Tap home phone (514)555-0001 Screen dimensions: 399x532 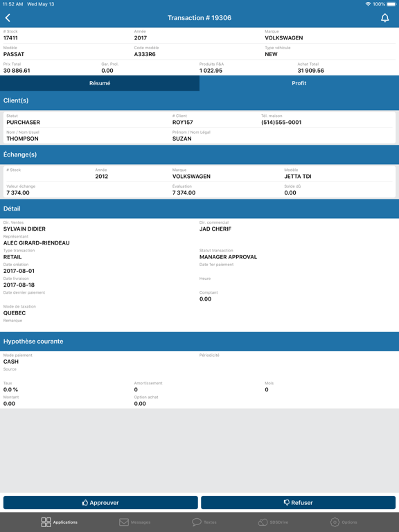point(281,122)
